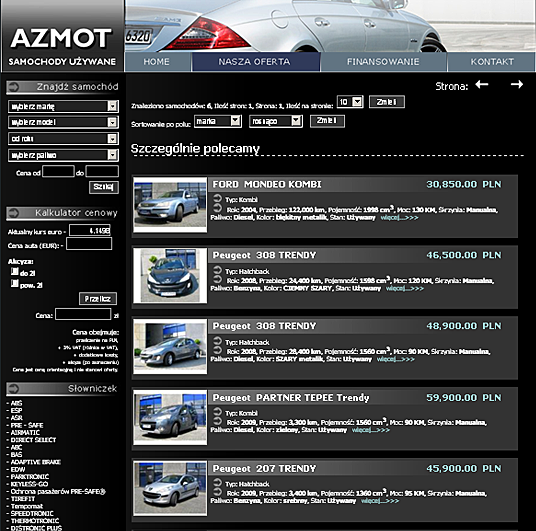Image resolution: width=536 pixels, height=531 pixels.
Task: Go to previous page with left arrow
Action: click(x=482, y=84)
